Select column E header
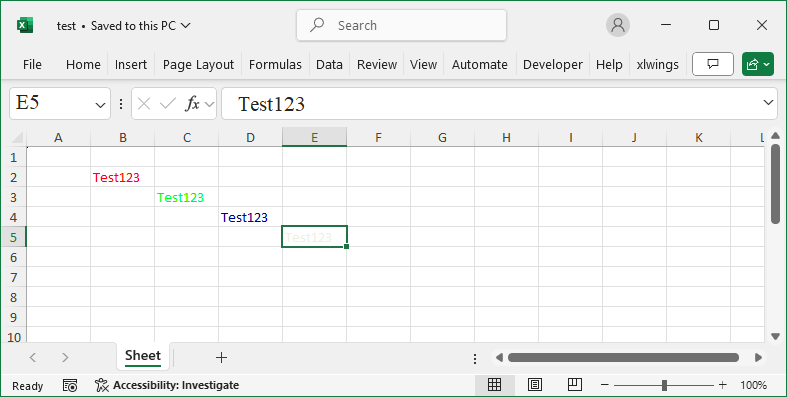 [314, 138]
